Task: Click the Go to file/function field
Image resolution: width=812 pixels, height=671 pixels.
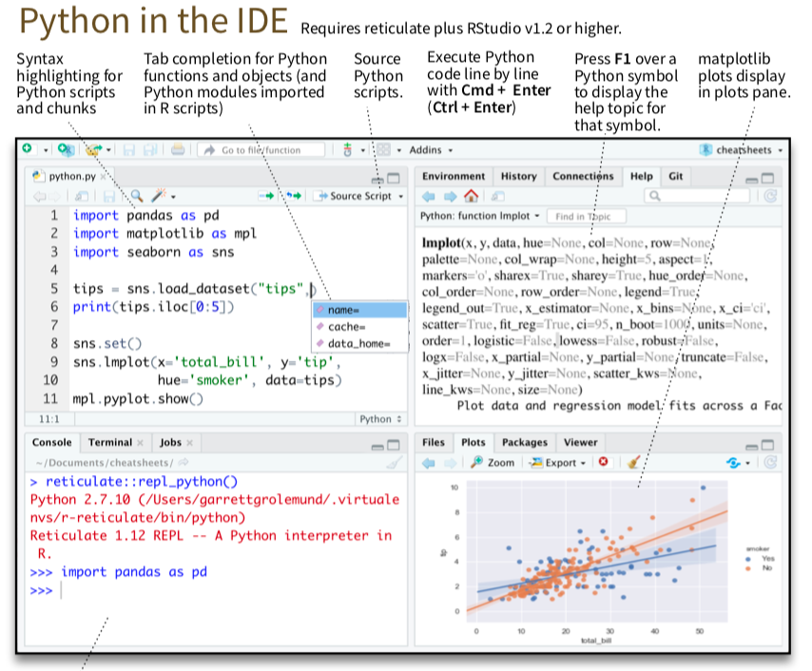Action: 261,150
